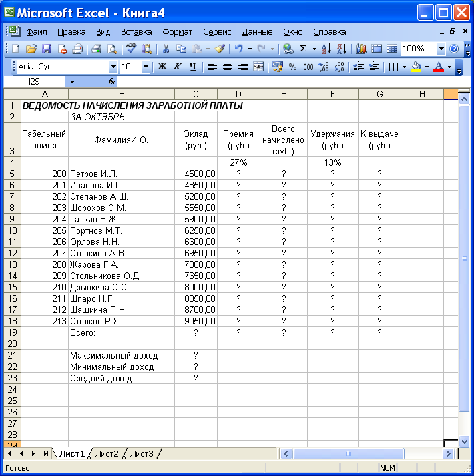Expand the Arial Cyr font dropdown
This screenshot has width=474, height=476.
tap(113, 67)
